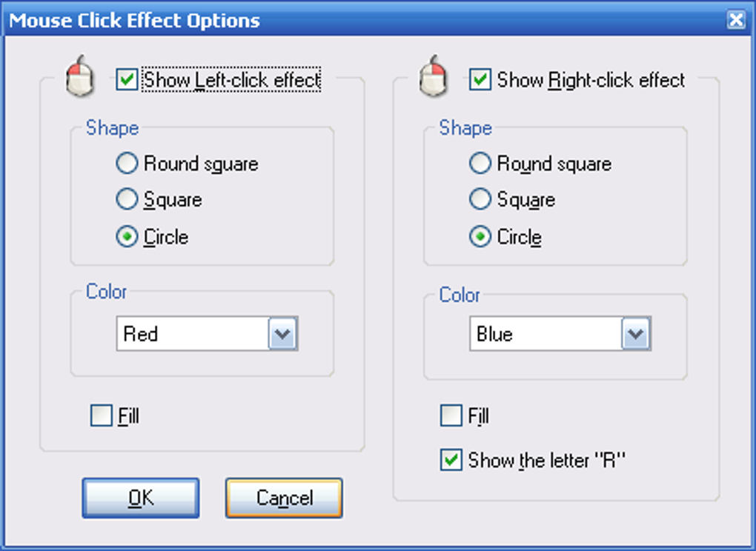Enable Fill for right-click effect
The width and height of the screenshot is (756, 551).
[451, 415]
